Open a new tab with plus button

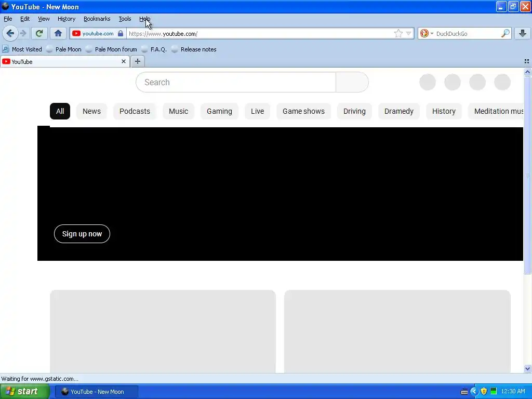point(137,61)
